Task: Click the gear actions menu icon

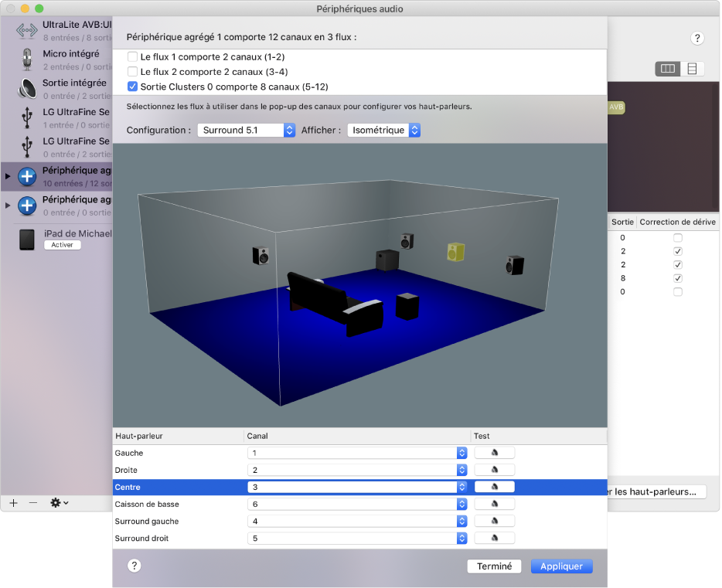Action: [59, 502]
